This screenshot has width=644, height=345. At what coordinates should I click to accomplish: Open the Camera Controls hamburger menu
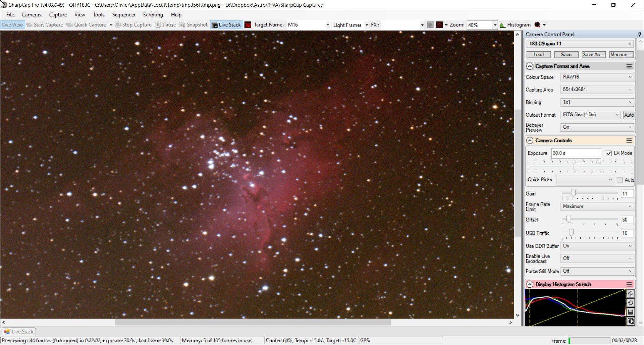point(629,140)
